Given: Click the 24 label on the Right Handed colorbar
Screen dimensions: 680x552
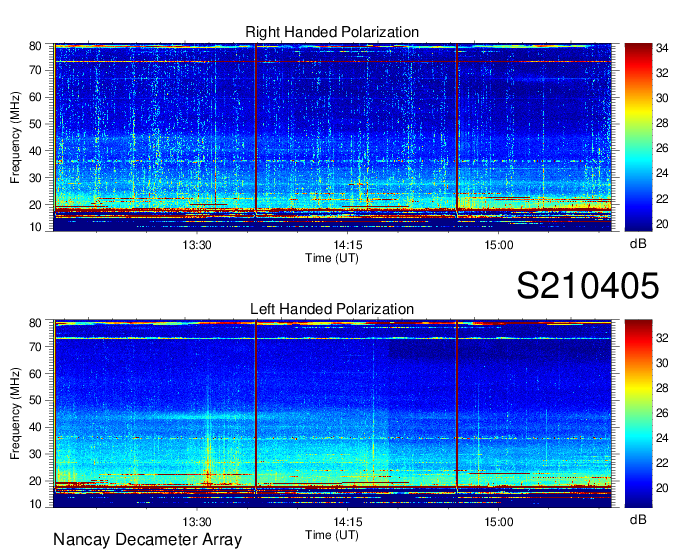Looking at the screenshot, I should (662, 173).
